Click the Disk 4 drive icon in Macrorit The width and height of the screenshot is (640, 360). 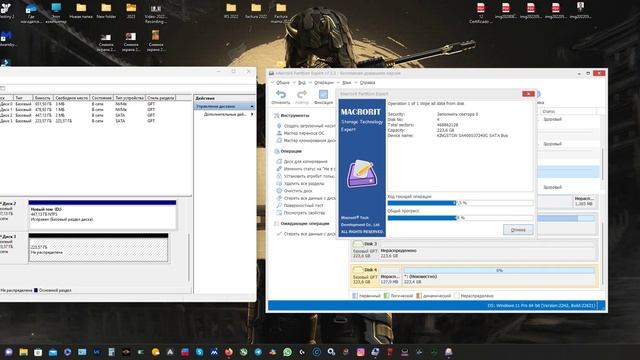click(x=358, y=270)
